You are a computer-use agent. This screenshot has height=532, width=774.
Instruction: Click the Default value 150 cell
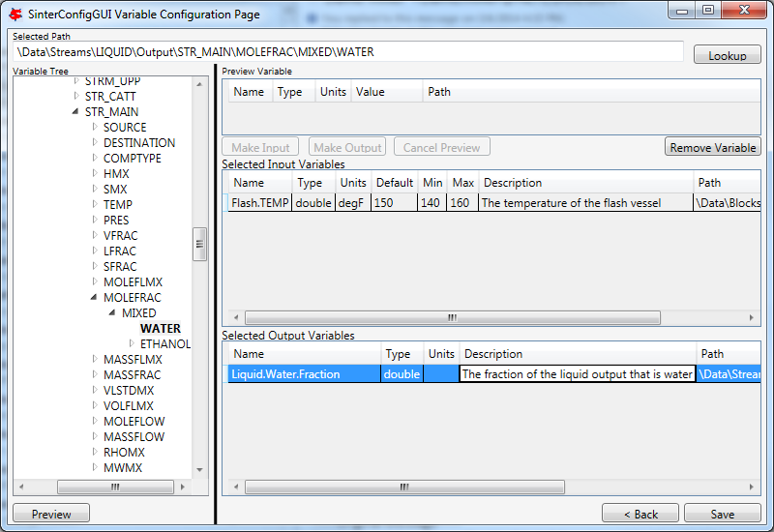coord(394,203)
